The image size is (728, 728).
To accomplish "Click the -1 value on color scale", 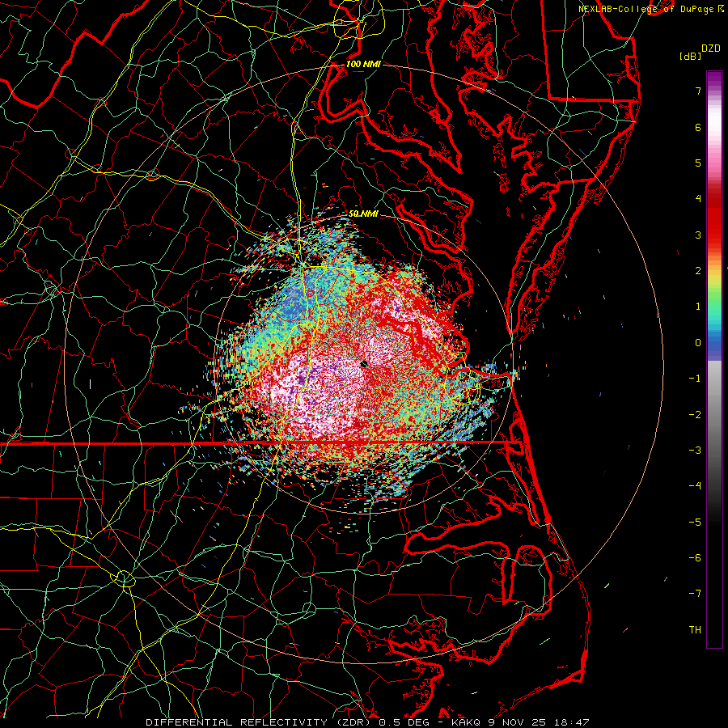I will (695, 379).
